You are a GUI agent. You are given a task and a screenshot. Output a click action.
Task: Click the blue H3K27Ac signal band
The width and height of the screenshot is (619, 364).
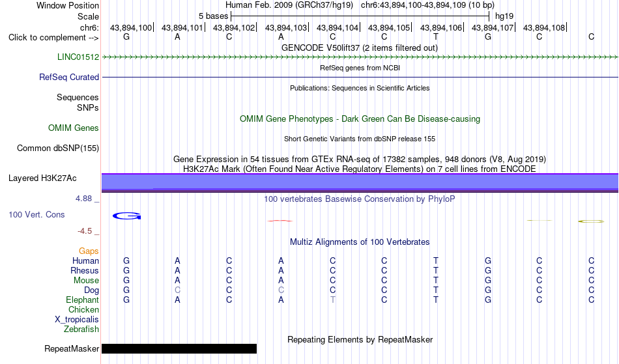[360, 182]
